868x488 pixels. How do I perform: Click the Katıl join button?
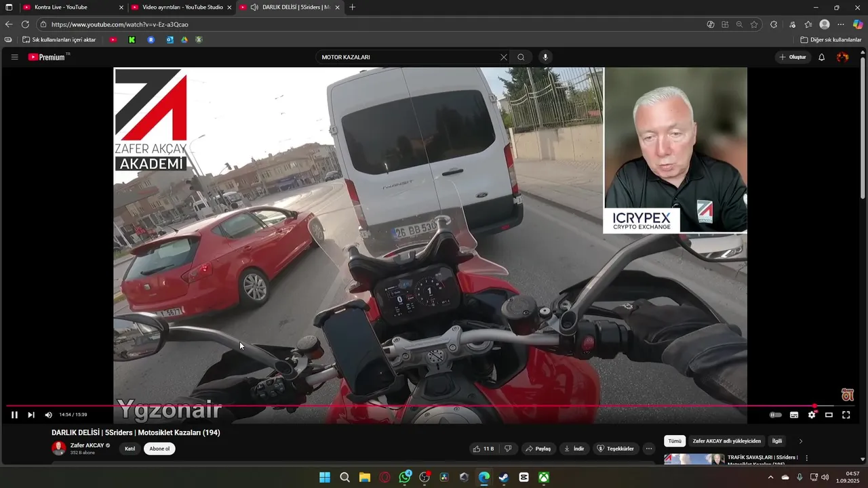pyautogui.click(x=130, y=449)
